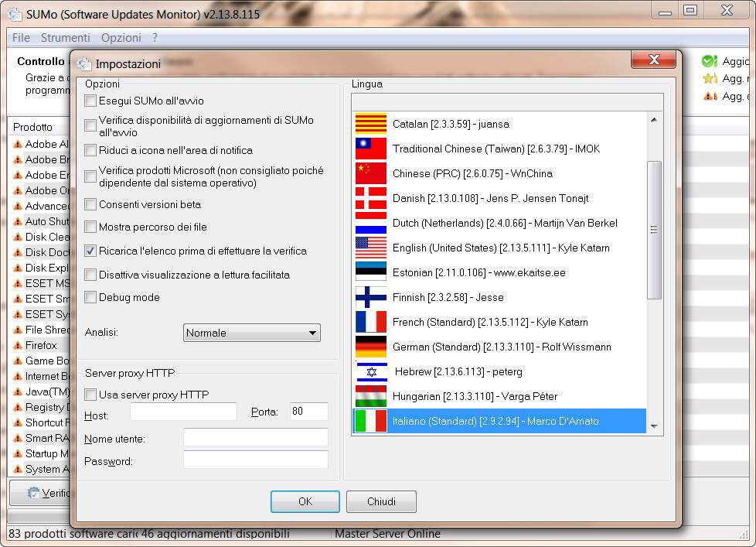The height and width of the screenshot is (547, 756).
Task: Click the SUMo application title bar icon
Action: click(x=15, y=14)
